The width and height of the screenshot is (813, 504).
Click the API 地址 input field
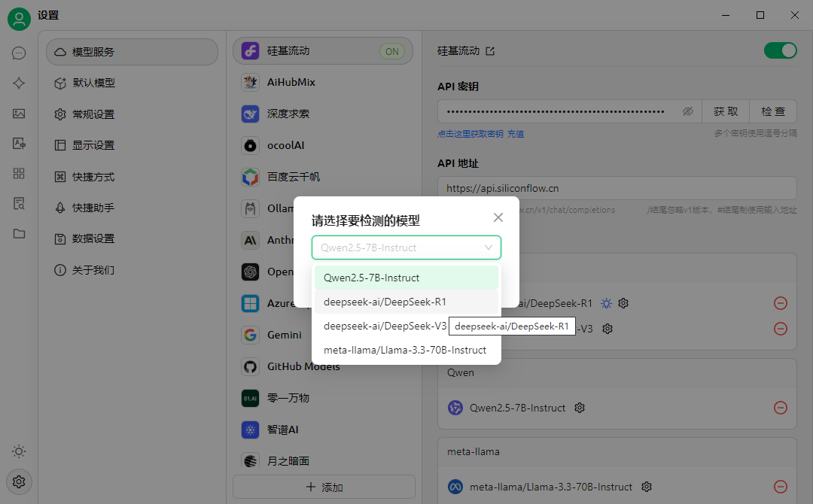(x=617, y=188)
